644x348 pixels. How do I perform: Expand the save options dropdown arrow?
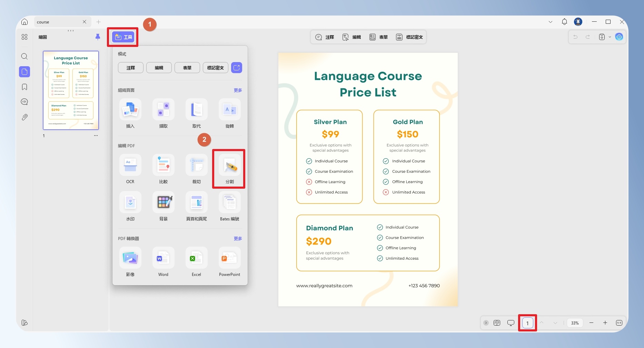[x=610, y=37]
